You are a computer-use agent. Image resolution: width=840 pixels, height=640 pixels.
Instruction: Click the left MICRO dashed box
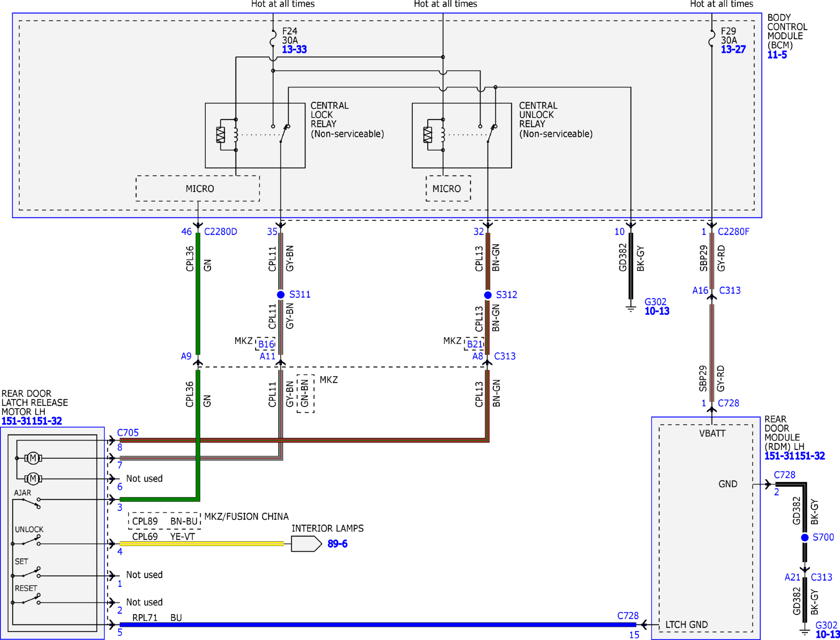(198, 189)
